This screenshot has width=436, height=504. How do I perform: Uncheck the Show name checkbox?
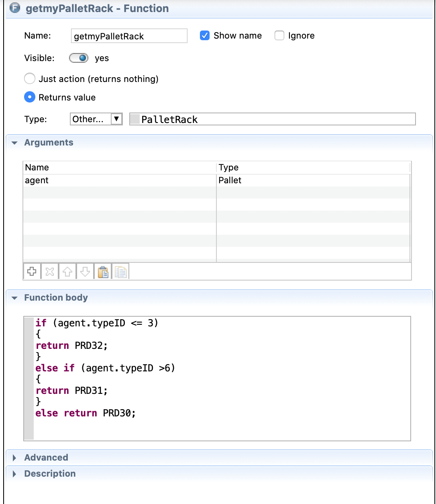click(x=205, y=36)
